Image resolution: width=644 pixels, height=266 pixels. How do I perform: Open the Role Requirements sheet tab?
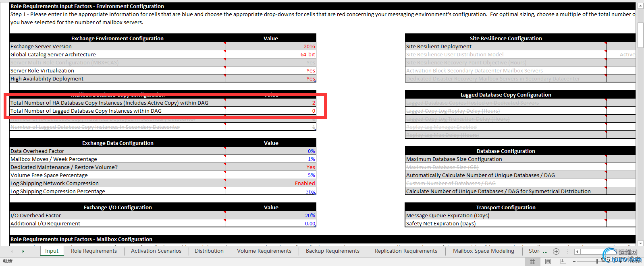coord(94,251)
